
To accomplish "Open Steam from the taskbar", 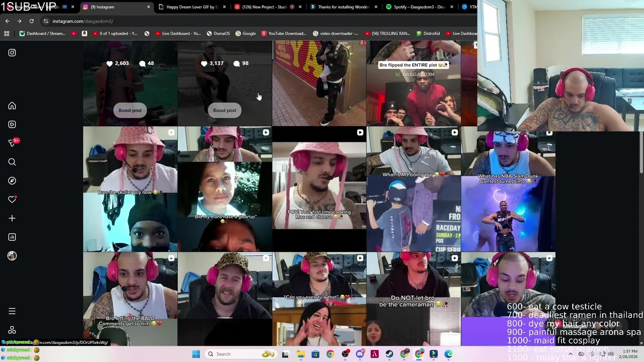I will click(x=389, y=354).
